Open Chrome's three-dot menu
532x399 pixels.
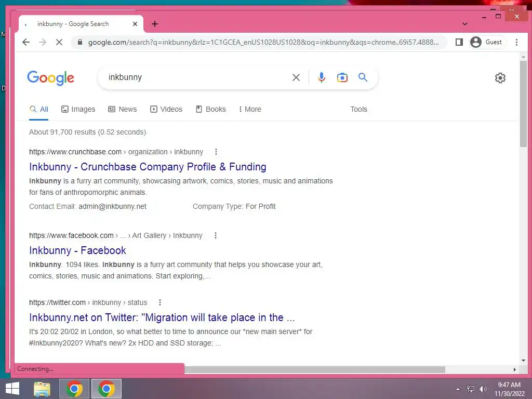pyautogui.click(x=516, y=42)
